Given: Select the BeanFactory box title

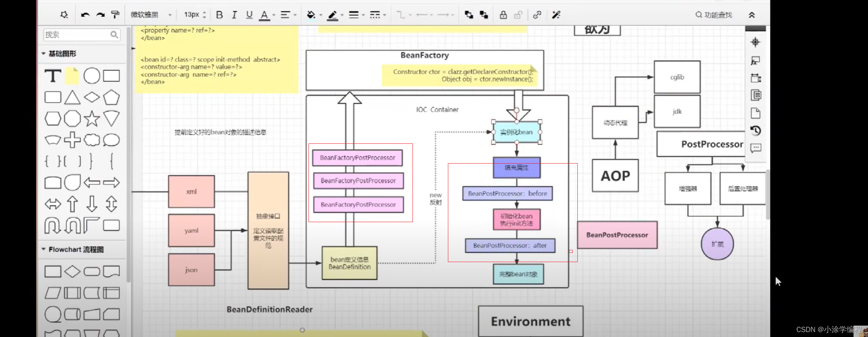Looking at the screenshot, I should (x=425, y=55).
